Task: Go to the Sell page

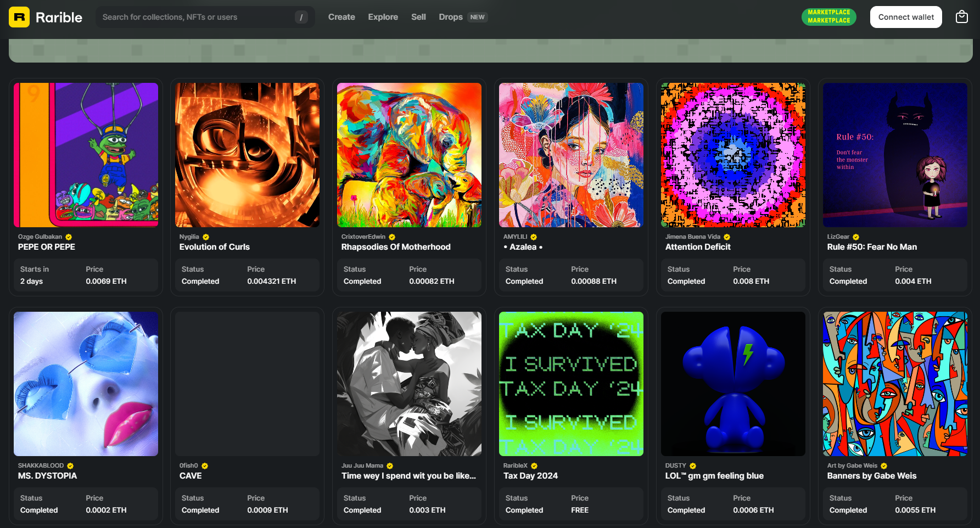Action: pyautogui.click(x=418, y=17)
